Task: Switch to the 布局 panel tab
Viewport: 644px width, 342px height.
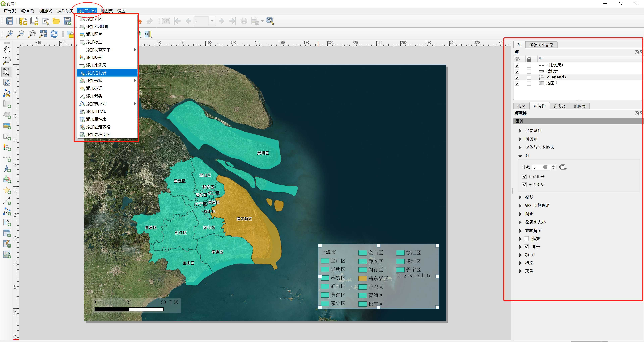Action: coord(521,106)
